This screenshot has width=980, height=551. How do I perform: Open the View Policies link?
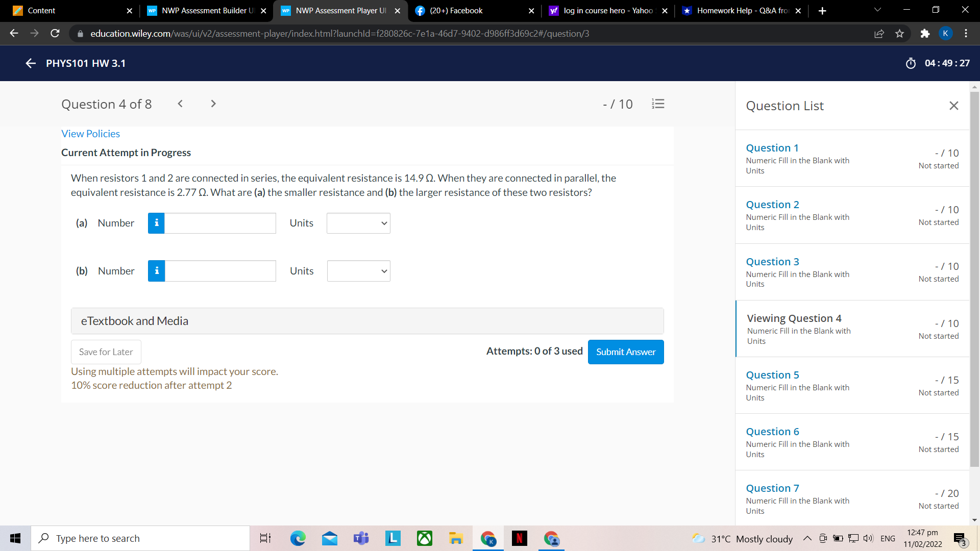[90, 134]
